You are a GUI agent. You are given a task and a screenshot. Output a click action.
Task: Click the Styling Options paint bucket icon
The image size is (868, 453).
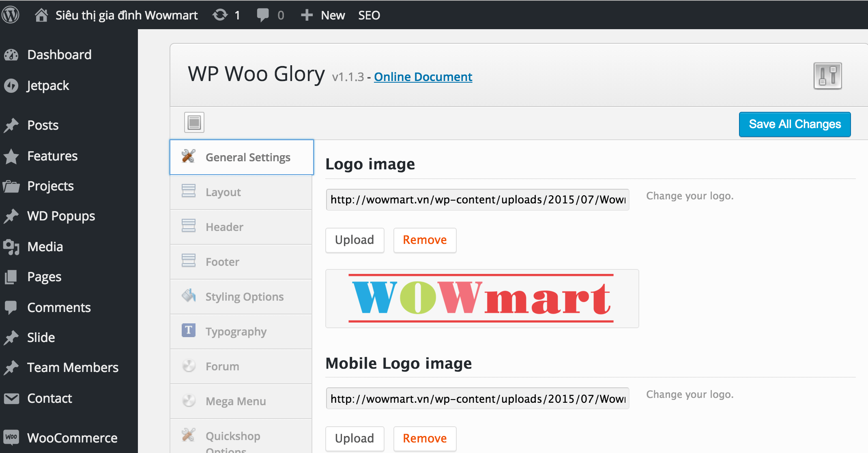coord(189,296)
